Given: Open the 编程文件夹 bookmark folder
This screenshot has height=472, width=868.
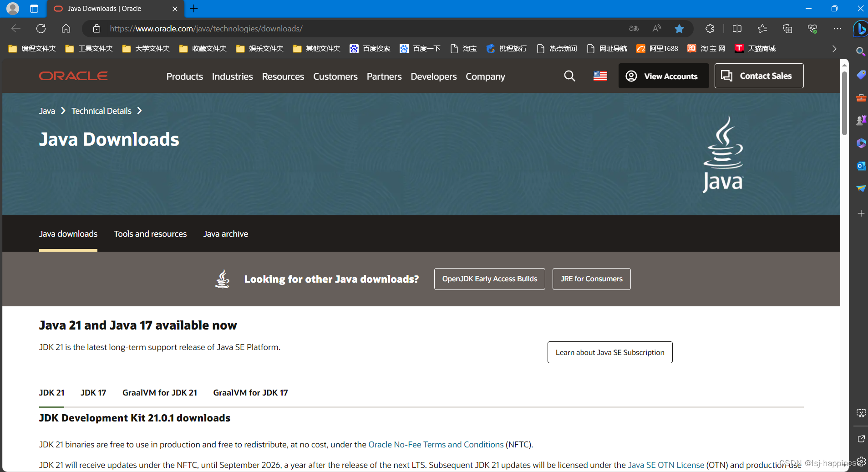Looking at the screenshot, I should coord(32,49).
